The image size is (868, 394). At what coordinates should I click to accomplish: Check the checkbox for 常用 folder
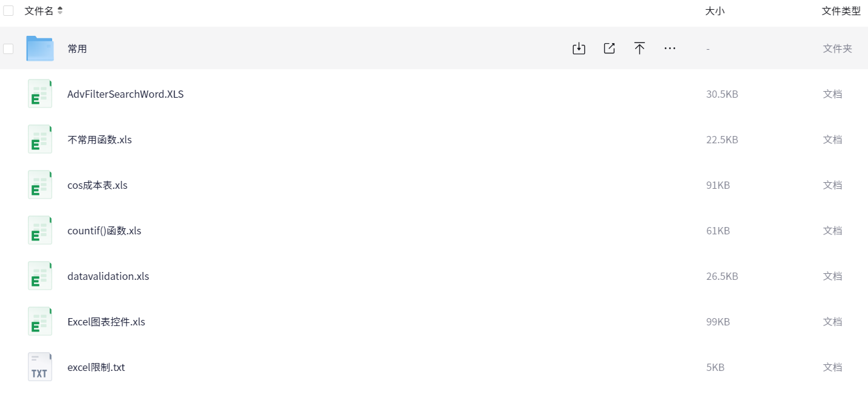coord(8,49)
